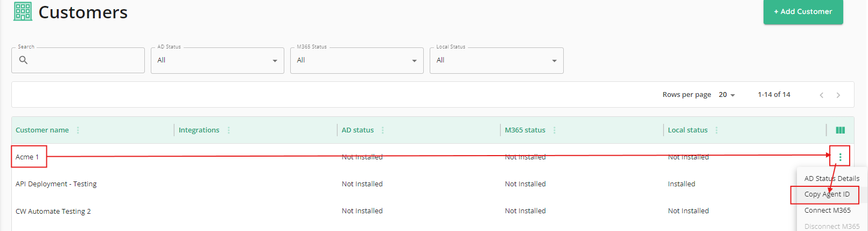868x231 pixels.
Task: Open the Integrations column options menu
Action: click(x=229, y=130)
